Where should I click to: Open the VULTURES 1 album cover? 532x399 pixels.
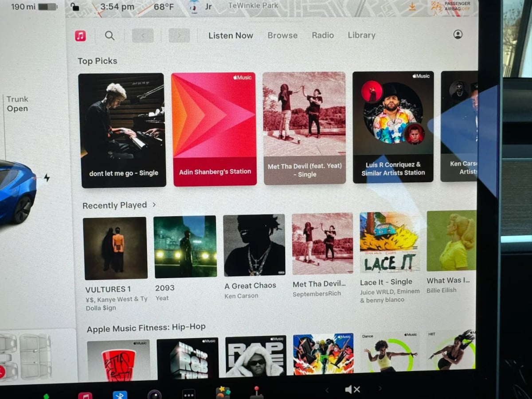point(115,248)
